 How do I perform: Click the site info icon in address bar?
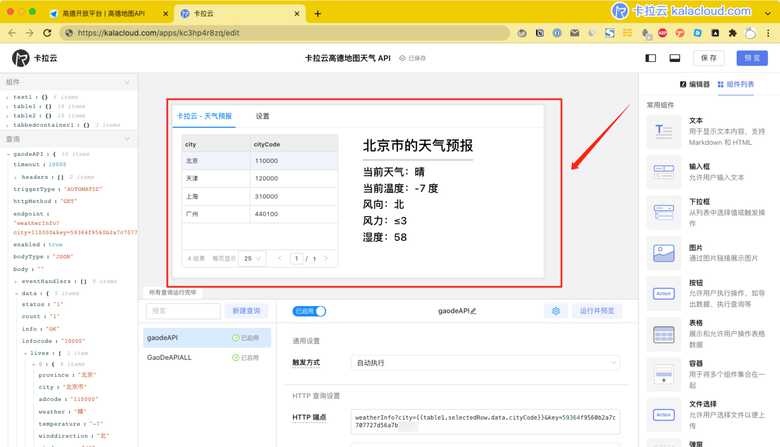click(69, 33)
